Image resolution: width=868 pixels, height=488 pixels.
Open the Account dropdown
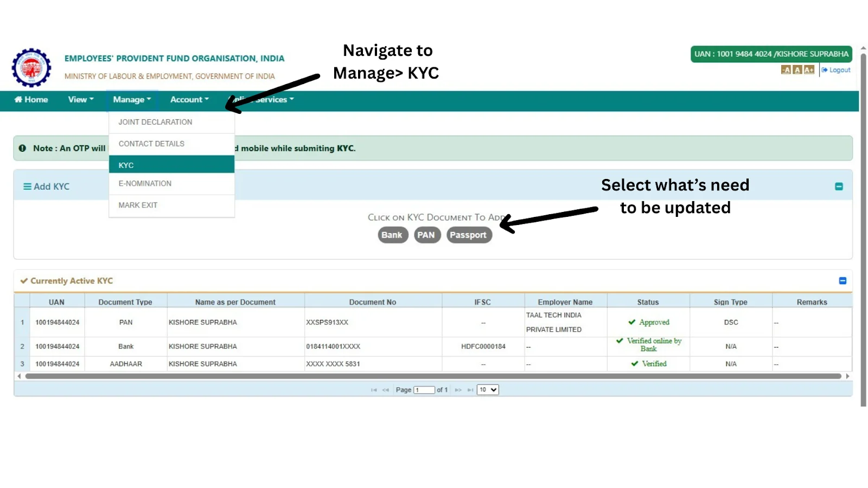pos(189,99)
